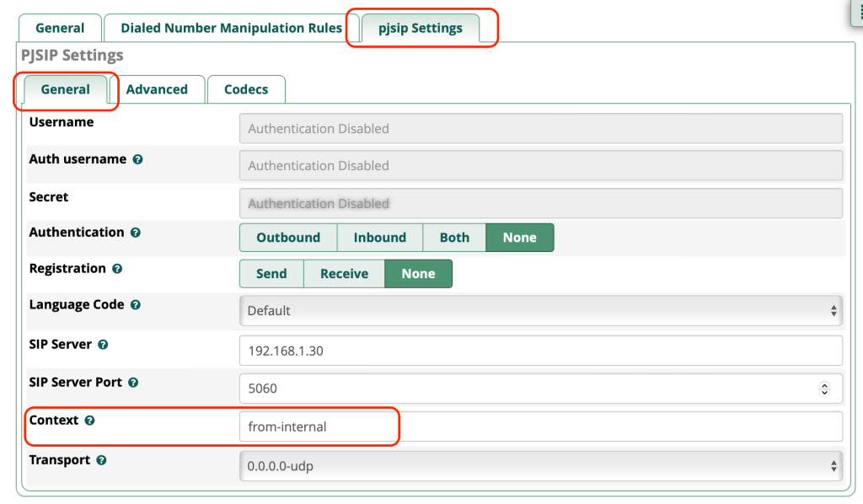The image size is (863, 504).
Task: Click the Context help question mark
Action: (89, 421)
